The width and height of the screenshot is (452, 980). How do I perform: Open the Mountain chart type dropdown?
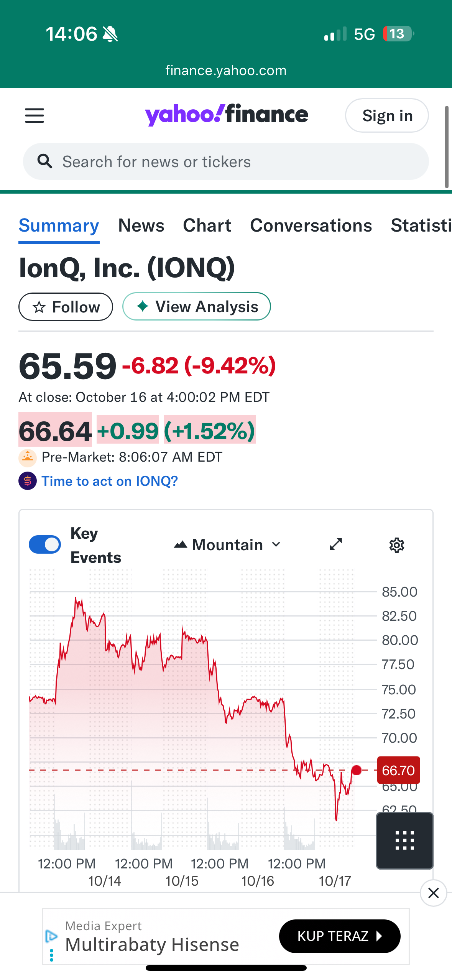click(x=227, y=545)
